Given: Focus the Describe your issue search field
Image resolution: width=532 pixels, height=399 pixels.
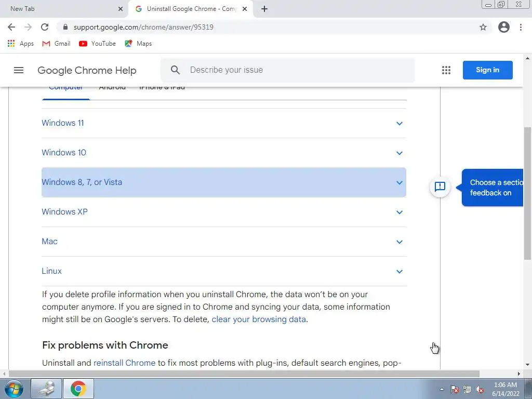Looking at the screenshot, I should 288,70.
